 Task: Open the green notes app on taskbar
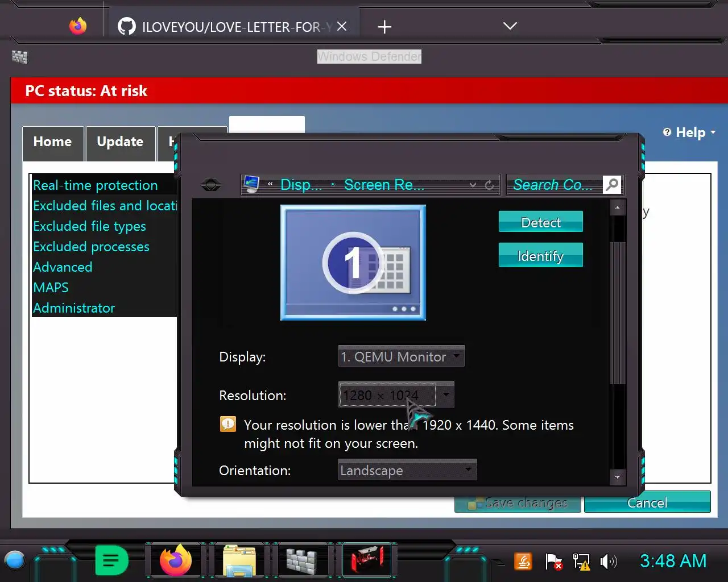[x=111, y=561]
